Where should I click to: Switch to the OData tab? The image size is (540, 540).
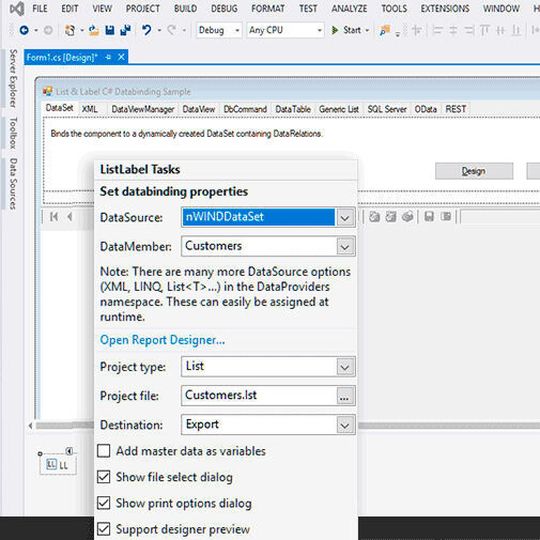point(426,109)
